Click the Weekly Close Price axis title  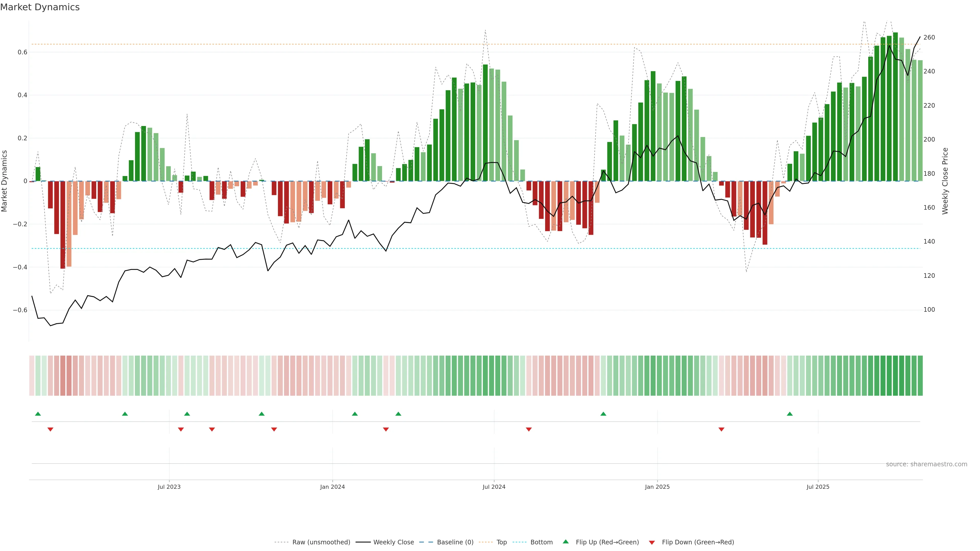(x=945, y=181)
